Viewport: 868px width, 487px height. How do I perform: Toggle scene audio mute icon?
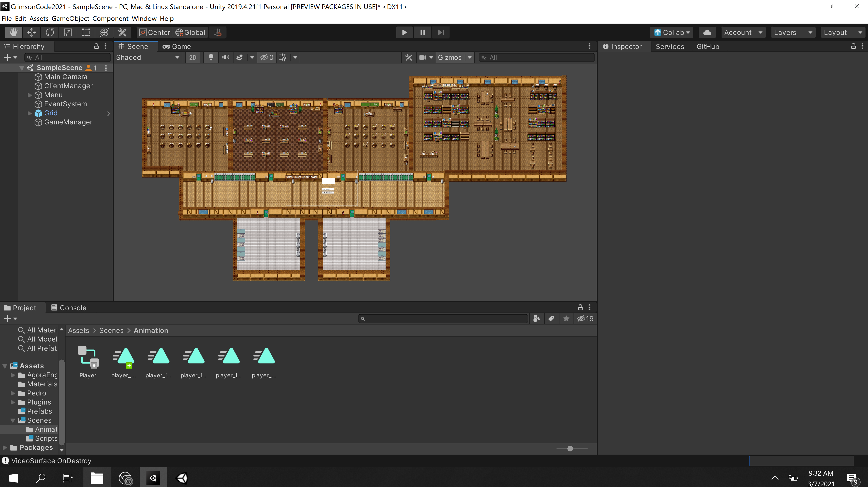point(225,58)
